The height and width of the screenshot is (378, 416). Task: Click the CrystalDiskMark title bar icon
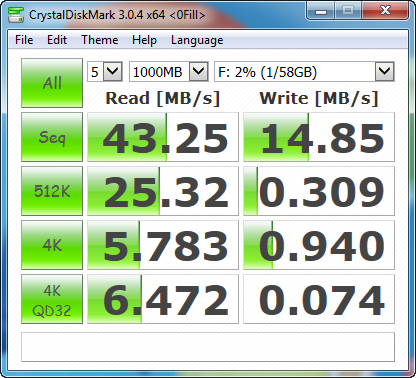(16, 15)
